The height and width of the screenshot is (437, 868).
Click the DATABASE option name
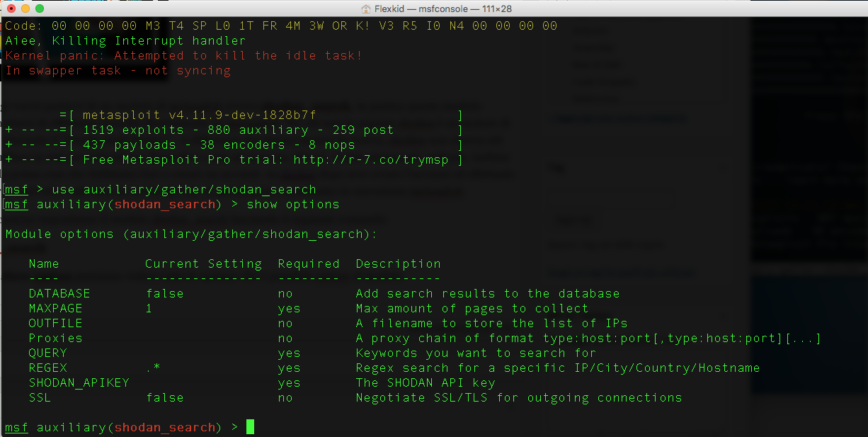click(59, 293)
